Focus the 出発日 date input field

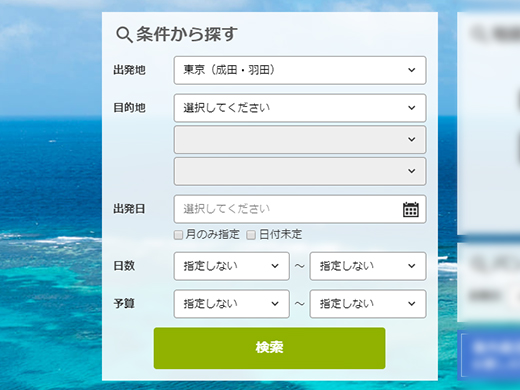click(x=300, y=209)
